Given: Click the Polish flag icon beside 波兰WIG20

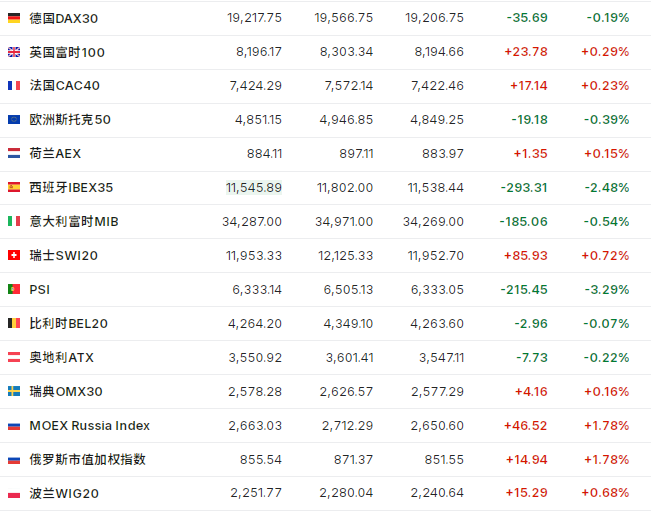Looking at the screenshot, I should [x=14, y=494].
